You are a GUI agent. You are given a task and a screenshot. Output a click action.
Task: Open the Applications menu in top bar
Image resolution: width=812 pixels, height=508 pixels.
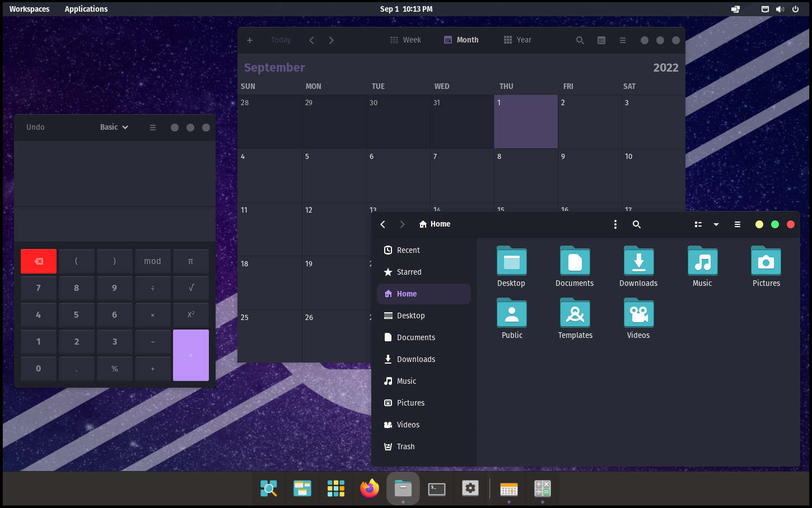(x=86, y=9)
